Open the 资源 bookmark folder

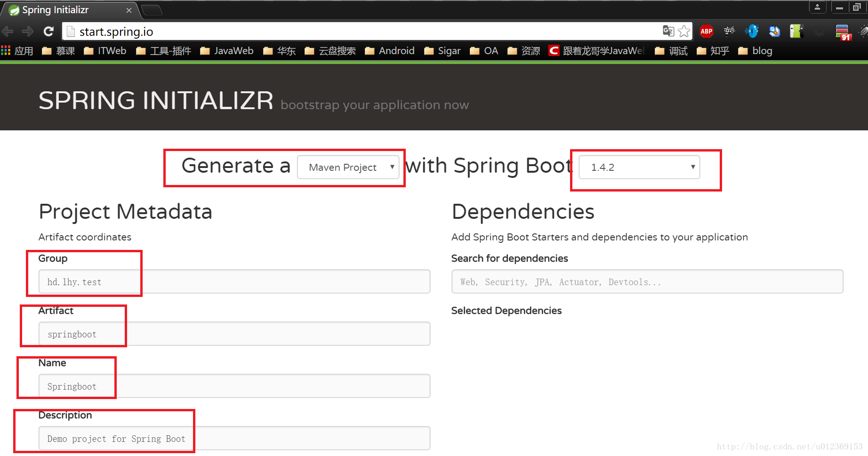(x=524, y=51)
